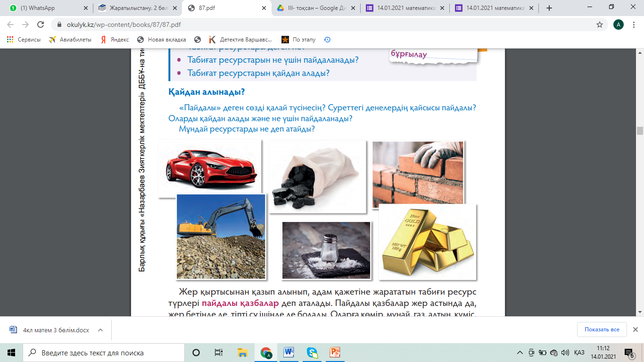644x362 pixels.
Task: Open PowerPoint from the taskbar
Action: click(335, 353)
